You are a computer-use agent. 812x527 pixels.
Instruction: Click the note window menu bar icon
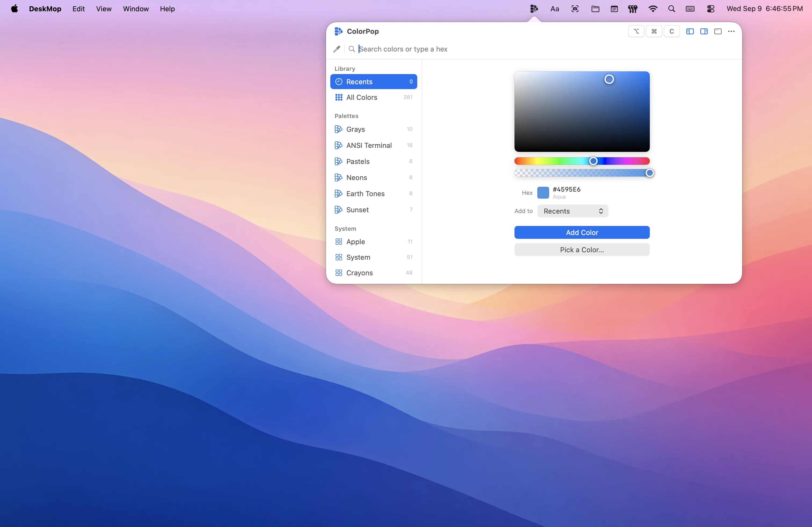click(614, 9)
